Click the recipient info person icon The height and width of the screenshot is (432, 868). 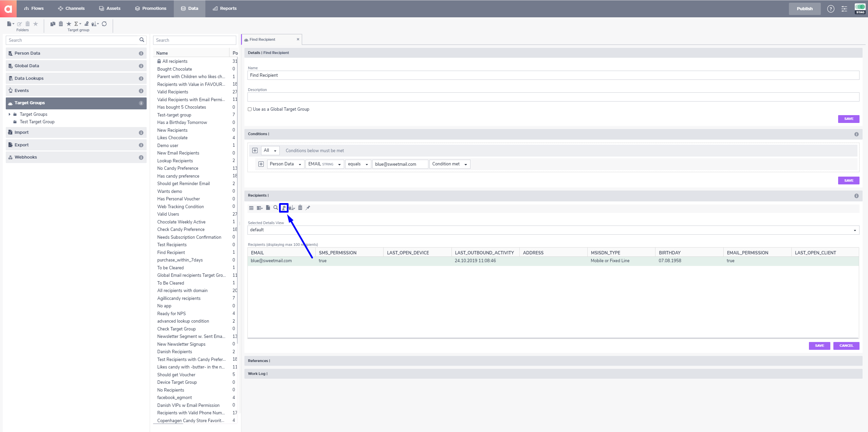(284, 208)
